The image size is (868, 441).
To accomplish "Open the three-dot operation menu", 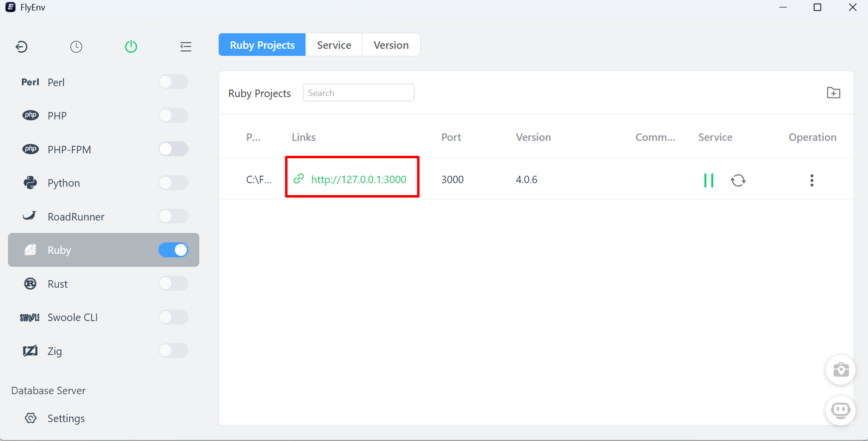I will [x=812, y=180].
